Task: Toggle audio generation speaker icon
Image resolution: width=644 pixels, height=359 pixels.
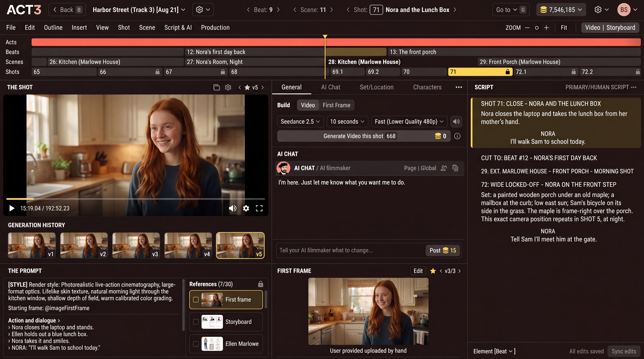Action: 456,122
